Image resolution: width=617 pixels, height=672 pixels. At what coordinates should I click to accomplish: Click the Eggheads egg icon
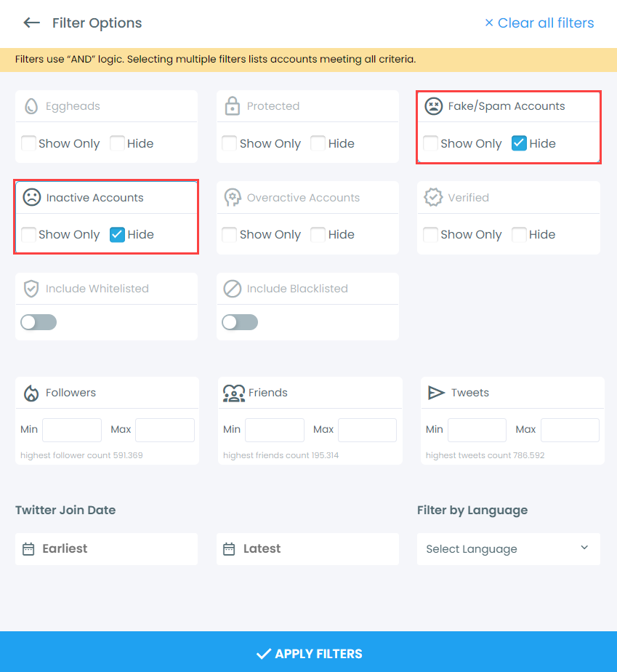click(31, 105)
